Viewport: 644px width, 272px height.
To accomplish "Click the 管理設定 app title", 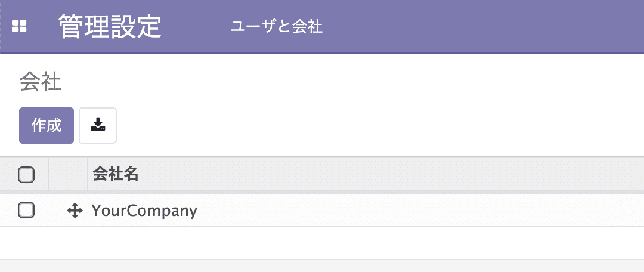I will 110,27.
